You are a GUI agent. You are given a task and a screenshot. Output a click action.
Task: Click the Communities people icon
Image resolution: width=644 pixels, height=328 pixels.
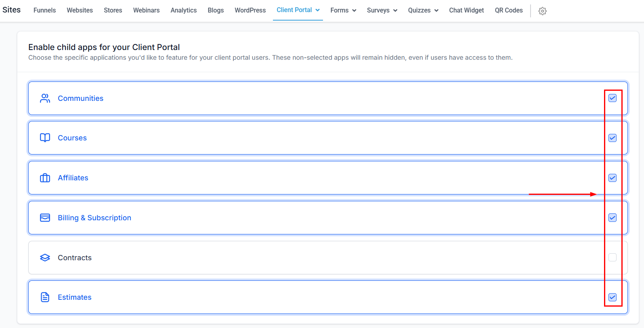[x=45, y=98]
